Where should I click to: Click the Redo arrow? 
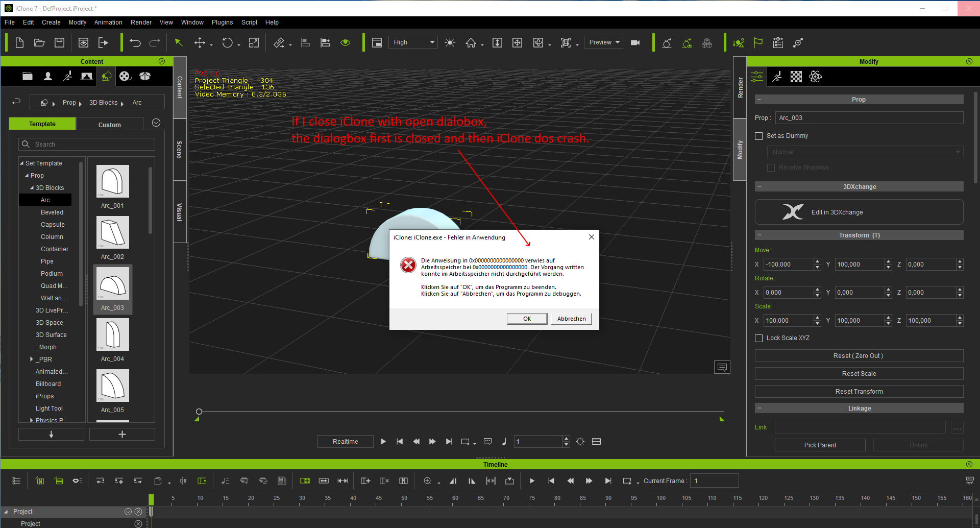(155, 43)
